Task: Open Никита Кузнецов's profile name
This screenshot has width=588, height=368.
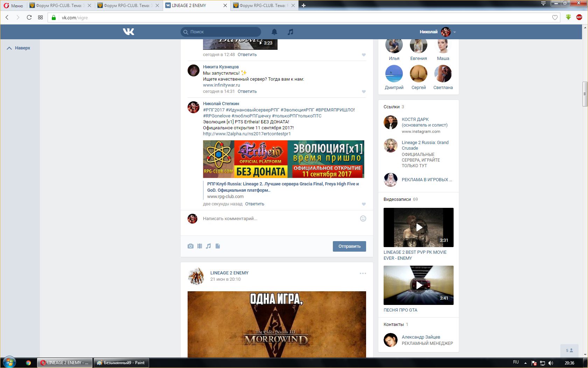Action: coord(221,67)
